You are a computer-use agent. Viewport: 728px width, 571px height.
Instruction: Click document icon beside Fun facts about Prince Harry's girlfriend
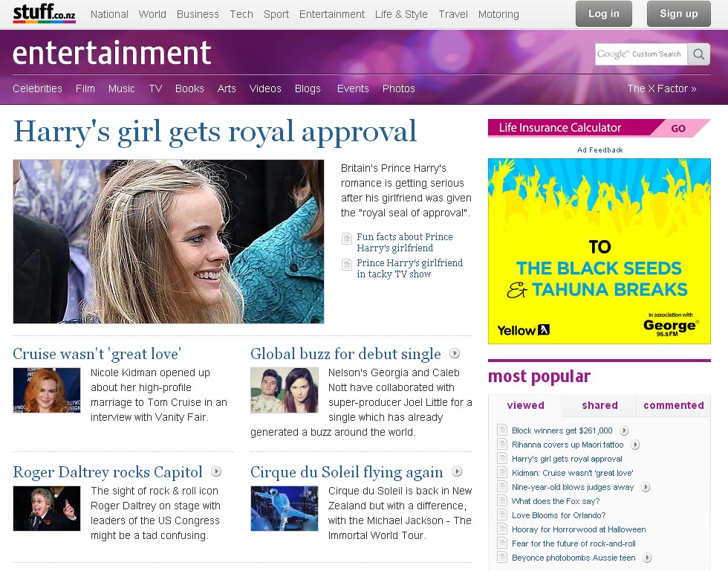click(347, 239)
